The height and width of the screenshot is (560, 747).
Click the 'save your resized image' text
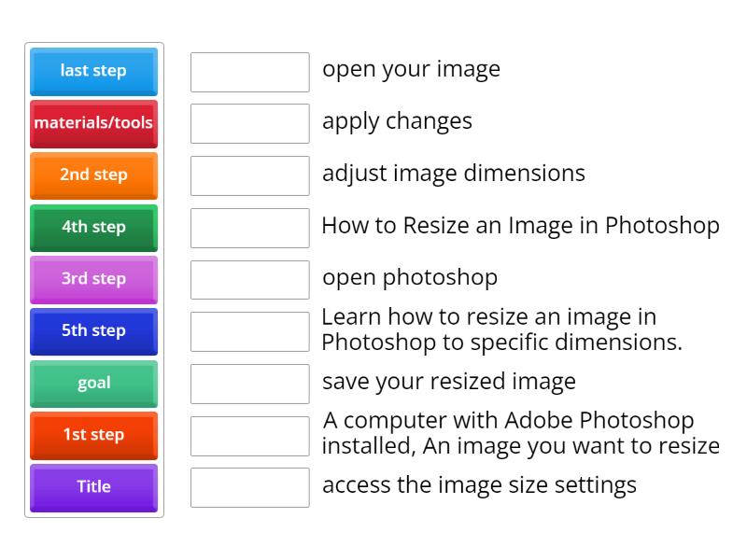pyautogui.click(x=448, y=382)
